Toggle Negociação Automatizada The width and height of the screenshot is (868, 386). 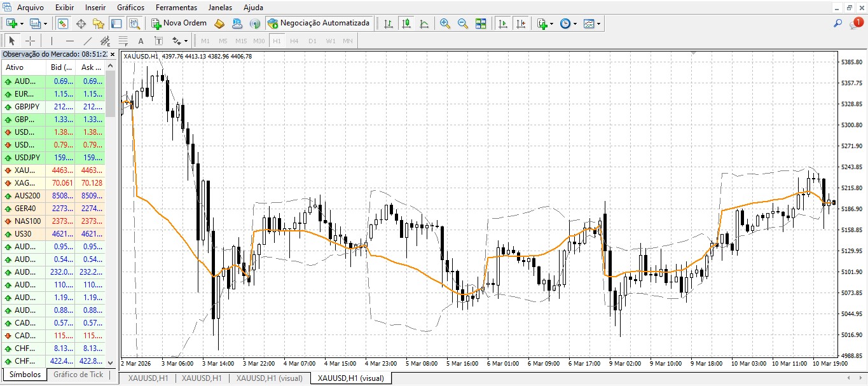pos(319,23)
